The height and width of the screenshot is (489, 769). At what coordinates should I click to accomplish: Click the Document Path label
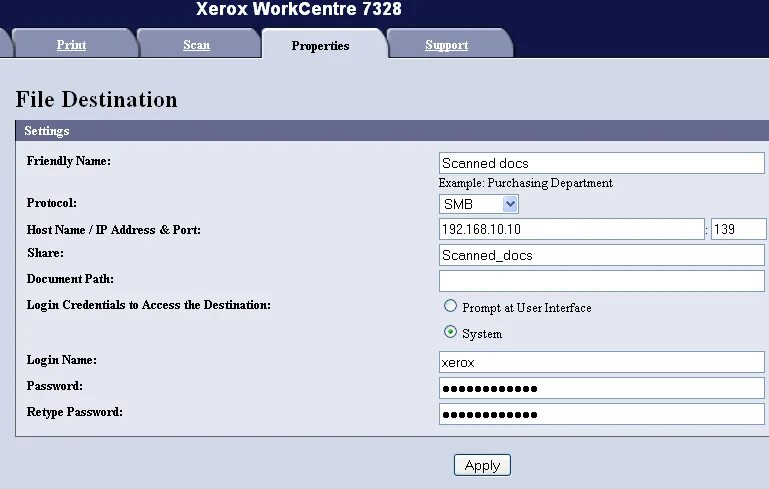[x=70, y=279]
